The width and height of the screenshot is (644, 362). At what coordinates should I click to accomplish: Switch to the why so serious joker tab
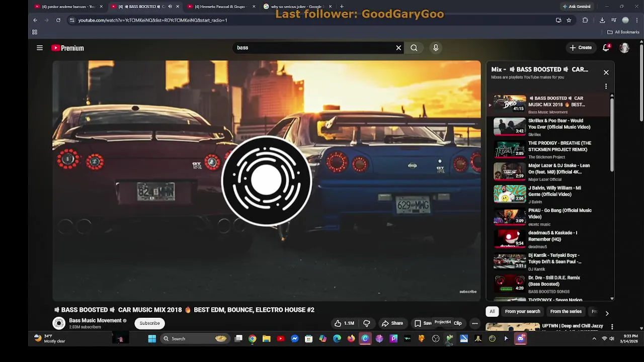(298, 7)
